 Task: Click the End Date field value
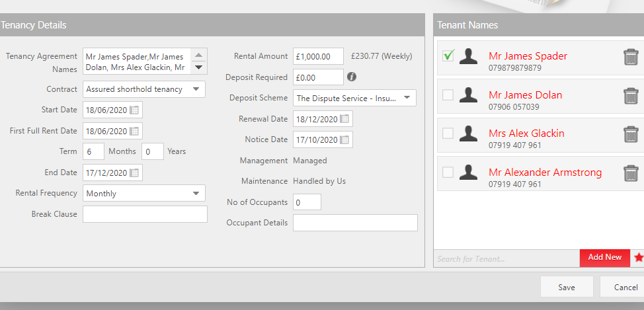pos(106,173)
